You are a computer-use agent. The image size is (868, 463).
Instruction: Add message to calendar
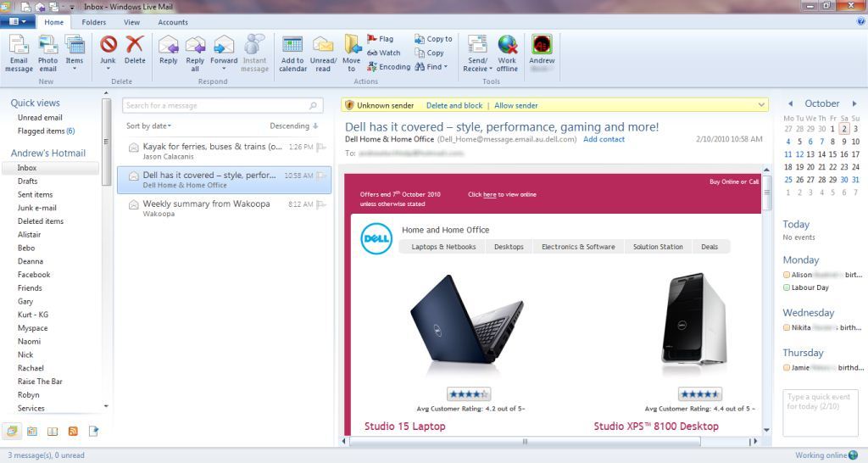(292, 53)
